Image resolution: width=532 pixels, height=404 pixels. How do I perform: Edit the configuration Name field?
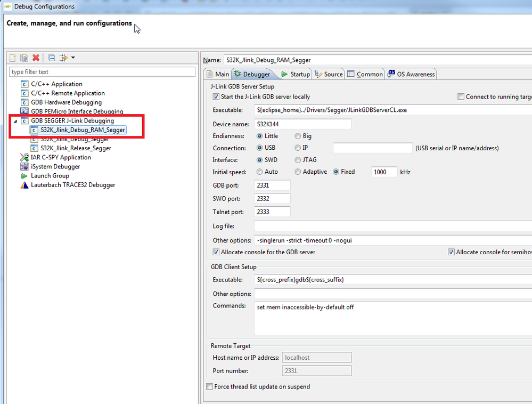378,60
